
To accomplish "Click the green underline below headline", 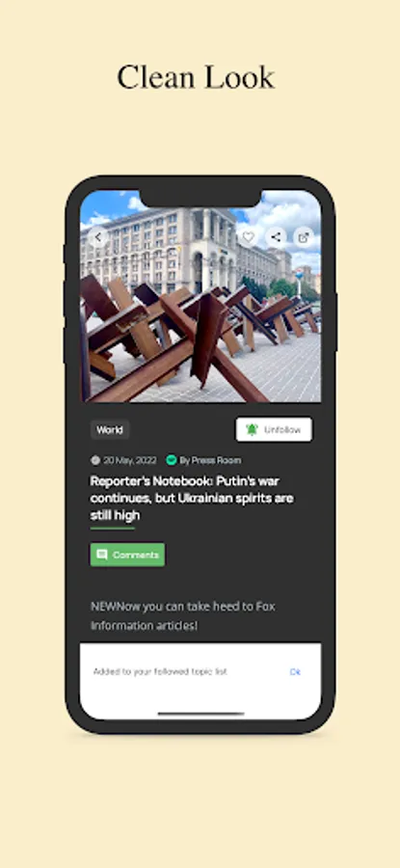I will [113, 529].
